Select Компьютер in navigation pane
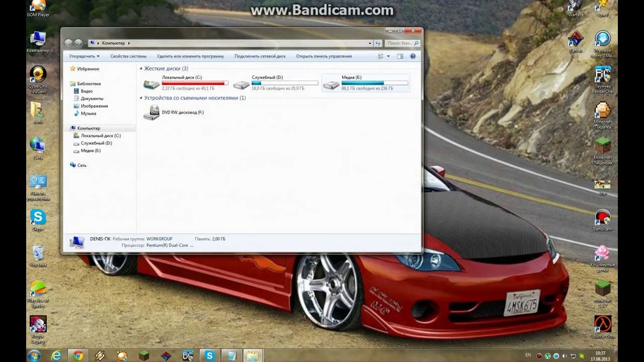 click(89, 128)
